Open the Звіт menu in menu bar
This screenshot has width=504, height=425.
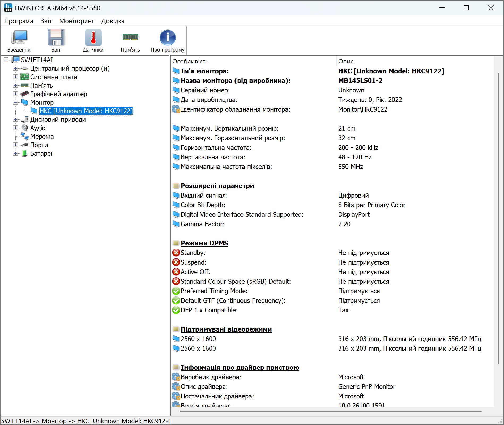(x=46, y=21)
